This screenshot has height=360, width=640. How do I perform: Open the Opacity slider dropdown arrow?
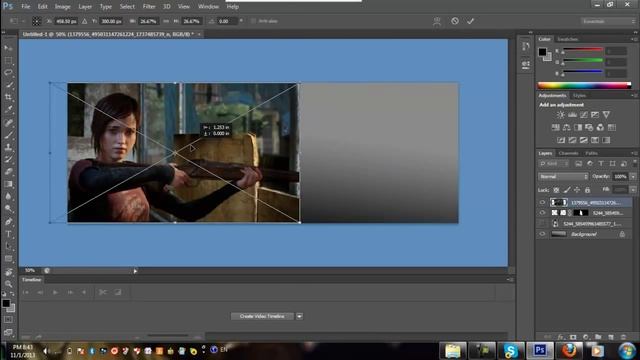pyautogui.click(x=633, y=177)
